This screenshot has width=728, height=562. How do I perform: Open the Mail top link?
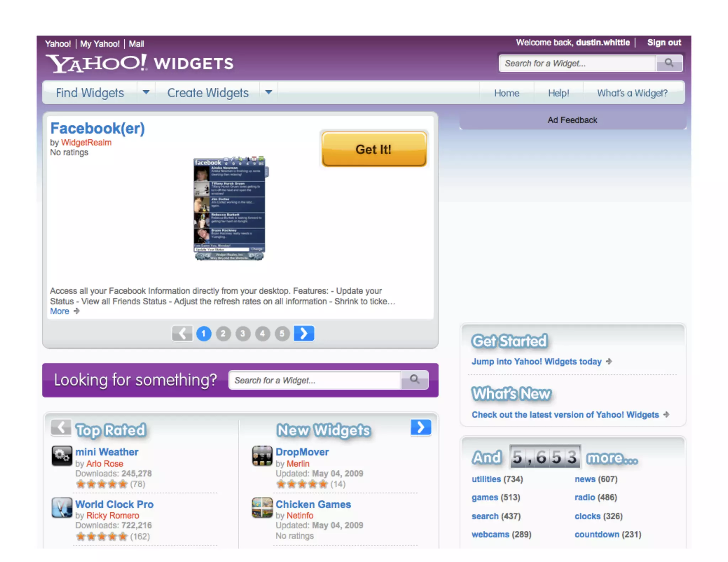click(x=136, y=44)
